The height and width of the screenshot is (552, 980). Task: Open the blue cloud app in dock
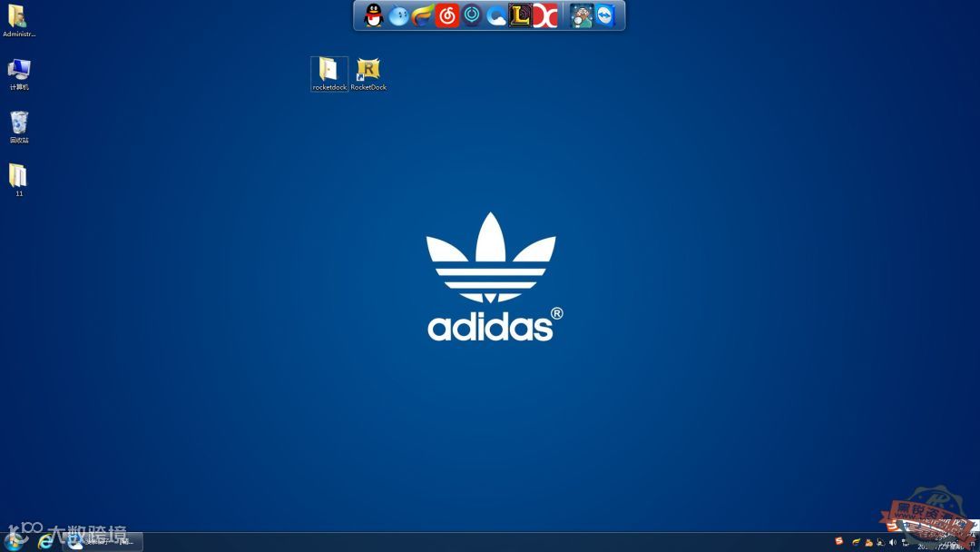(x=496, y=16)
